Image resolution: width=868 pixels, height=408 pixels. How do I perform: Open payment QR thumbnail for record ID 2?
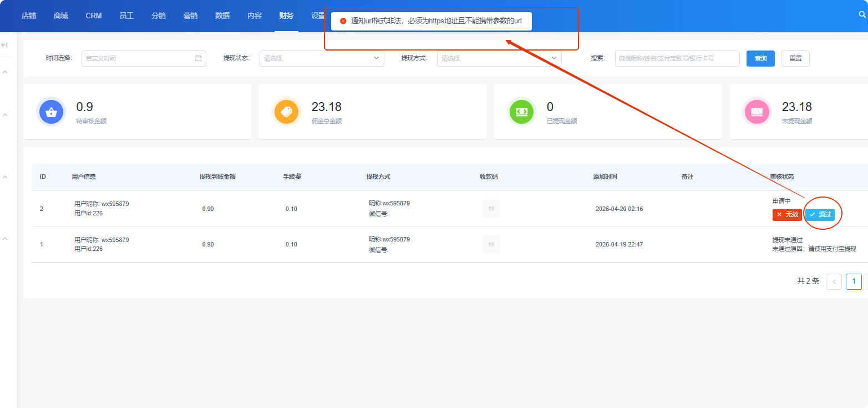click(491, 209)
